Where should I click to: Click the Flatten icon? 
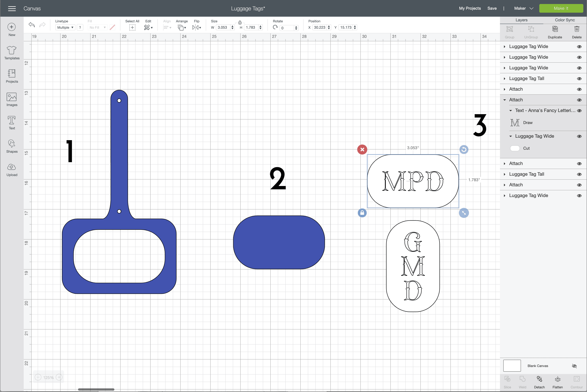[x=557, y=379]
